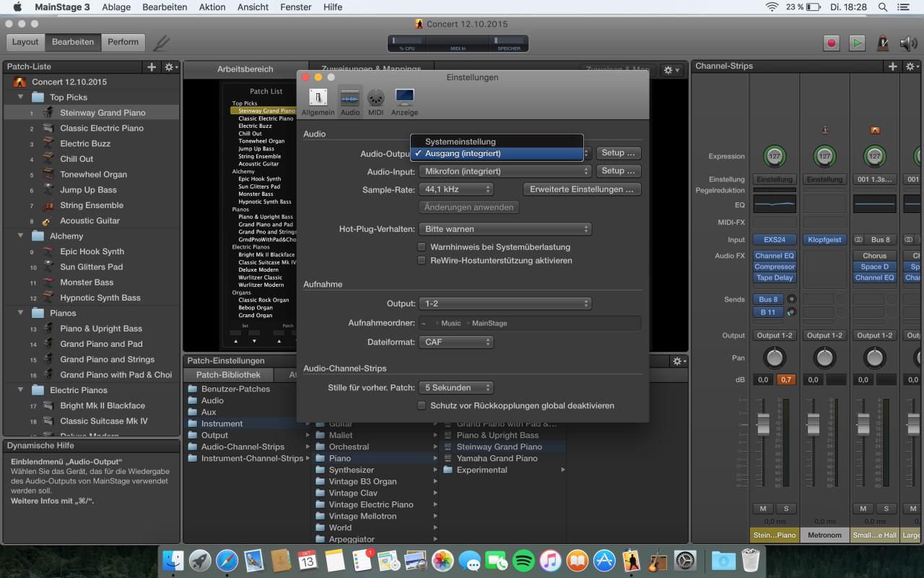Click the Compressor effect slot
The width and height of the screenshot is (924, 578).
[775, 267]
